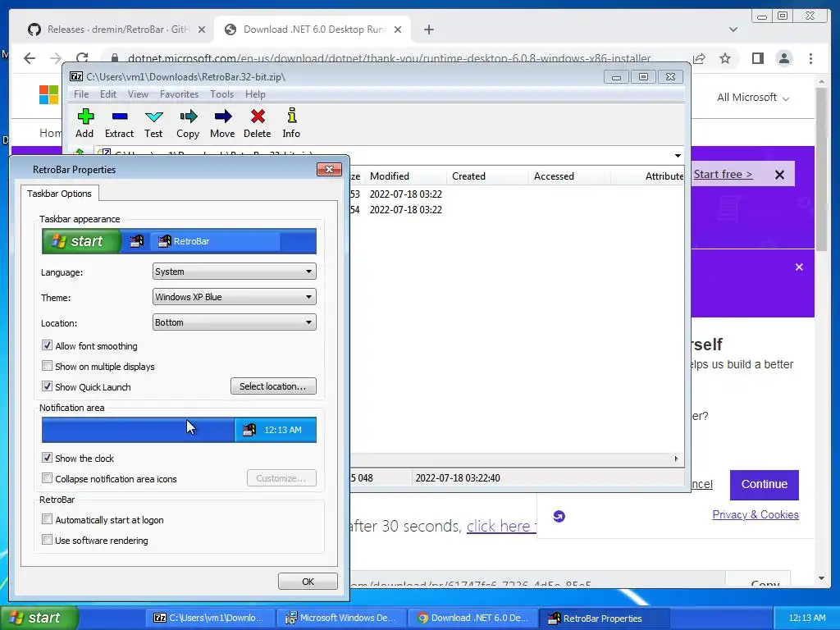
Task: Sort by the Modified column header
Action: pyautogui.click(x=405, y=176)
